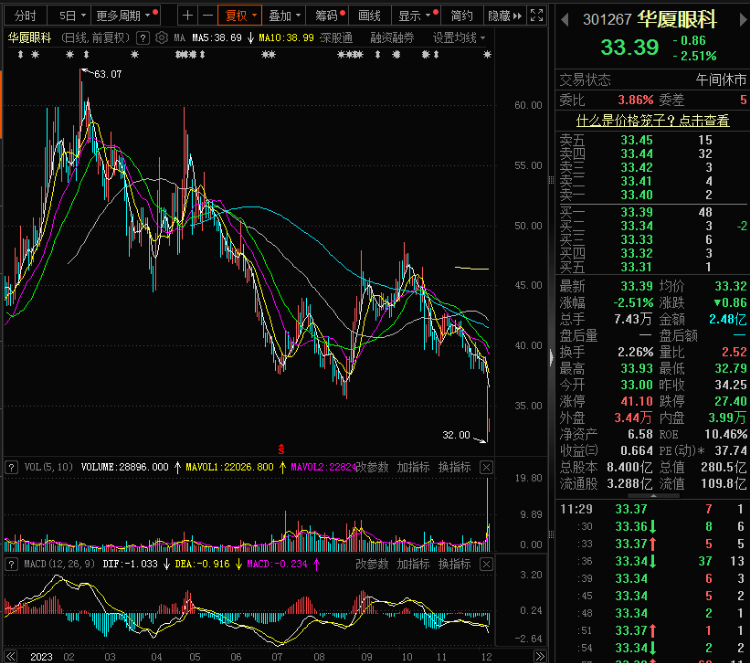Click the help question mark beside 前复权

(142, 37)
